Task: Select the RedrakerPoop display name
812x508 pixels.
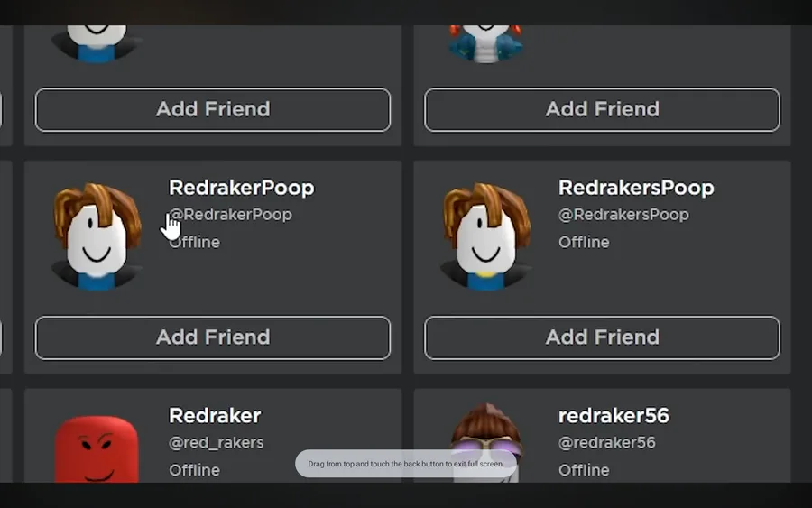Action: pyautogui.click(x=241, y=188)
